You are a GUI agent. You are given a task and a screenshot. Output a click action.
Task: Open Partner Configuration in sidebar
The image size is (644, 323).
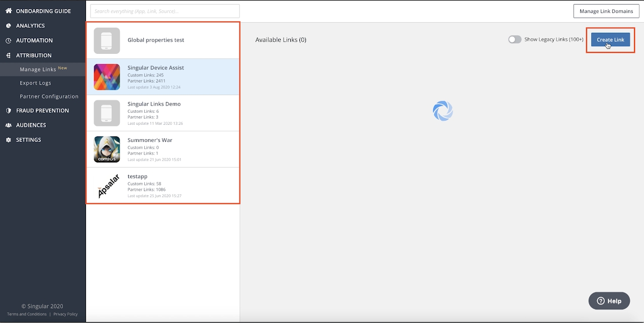(49, 97)
